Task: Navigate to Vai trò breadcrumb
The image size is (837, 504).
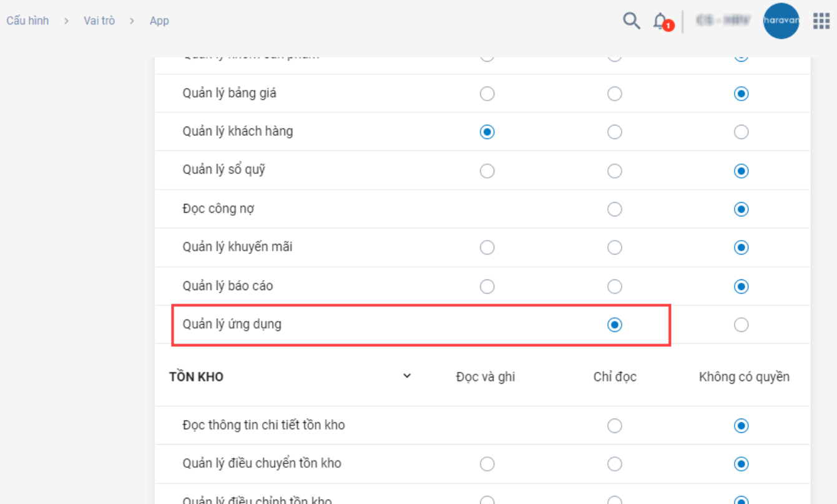Action: [x=99, y=21]
